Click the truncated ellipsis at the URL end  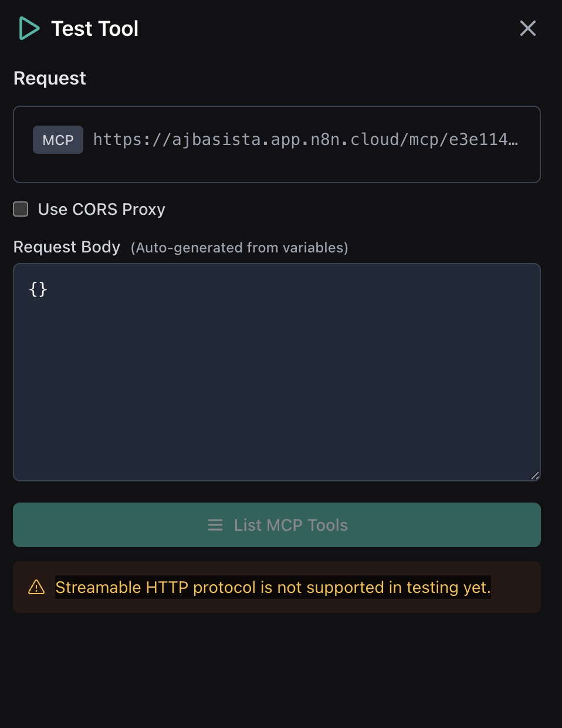click(513, 141)
